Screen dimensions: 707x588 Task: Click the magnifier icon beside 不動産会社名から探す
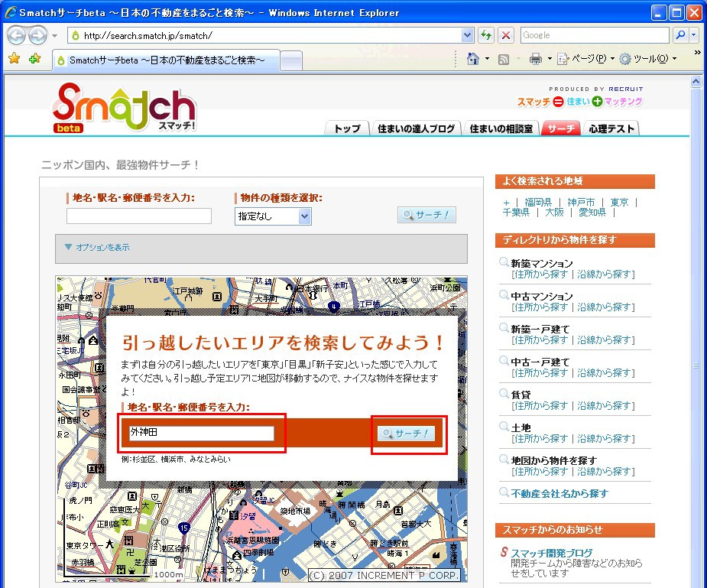(504, 492)
